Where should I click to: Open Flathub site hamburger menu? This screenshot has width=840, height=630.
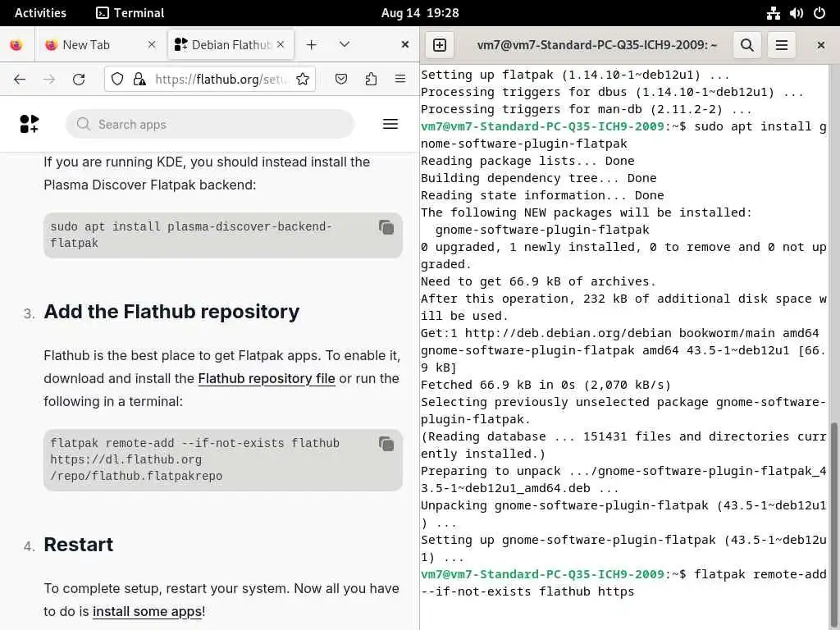coord(390,125)
